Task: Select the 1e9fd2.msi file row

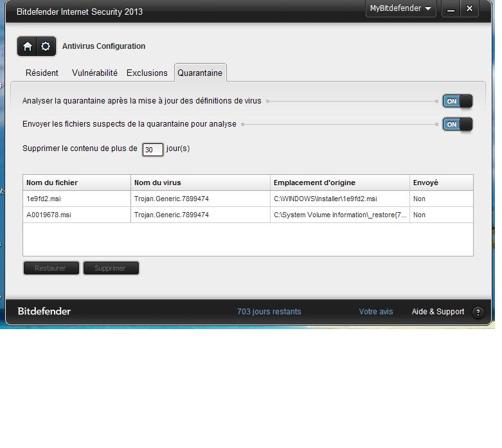Action: [248, 199]
